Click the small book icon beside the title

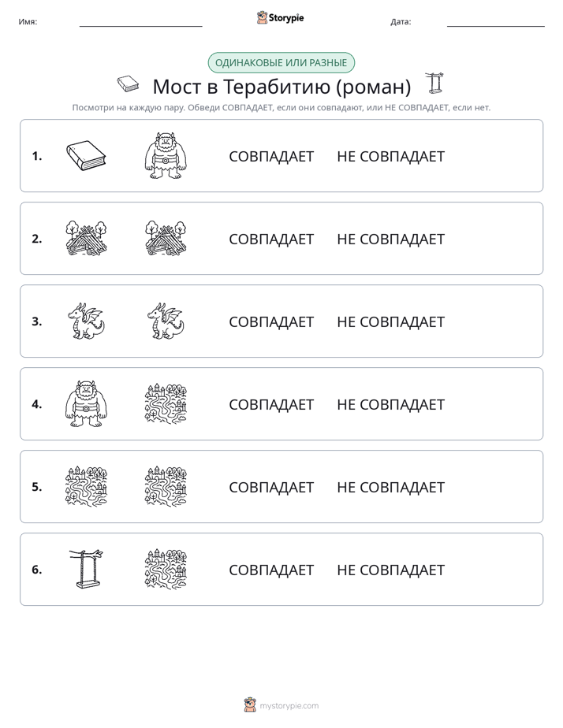(128, 84)
